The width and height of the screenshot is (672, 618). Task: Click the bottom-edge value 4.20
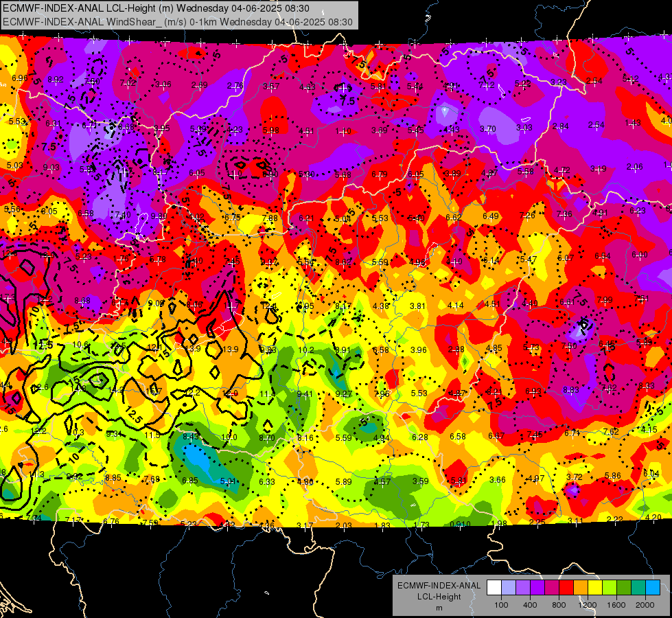tap(653, 517)
